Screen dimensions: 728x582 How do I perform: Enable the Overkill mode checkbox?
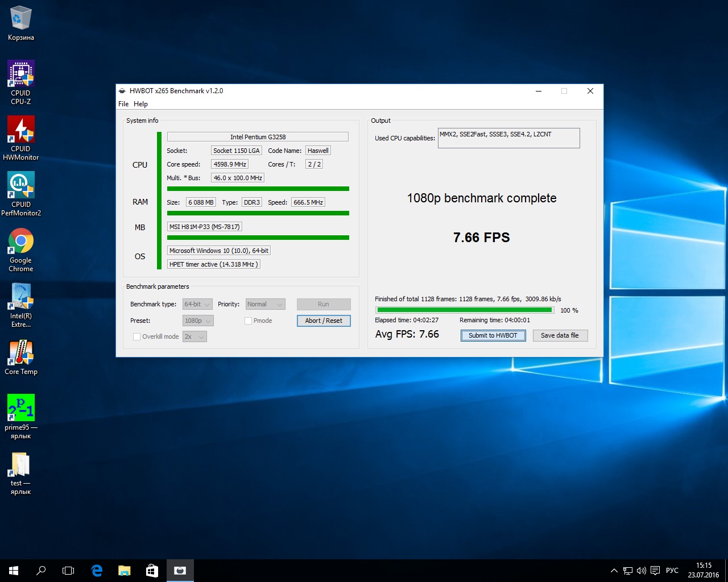pos(136,336)
